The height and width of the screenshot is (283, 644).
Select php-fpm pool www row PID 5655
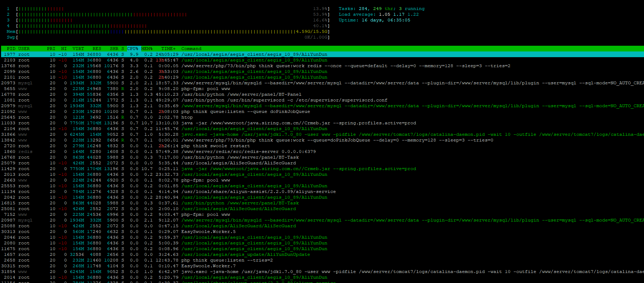pyautogui.click(x=322, y=89)
